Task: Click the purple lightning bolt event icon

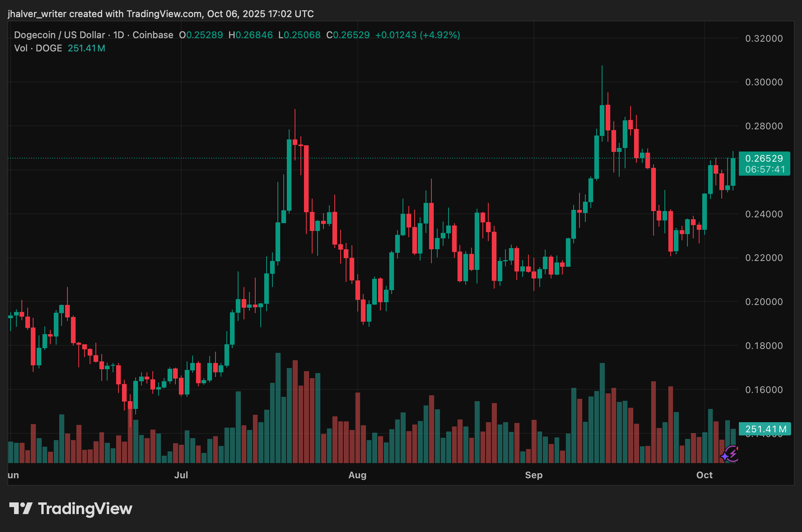Action: pos(733,453)
